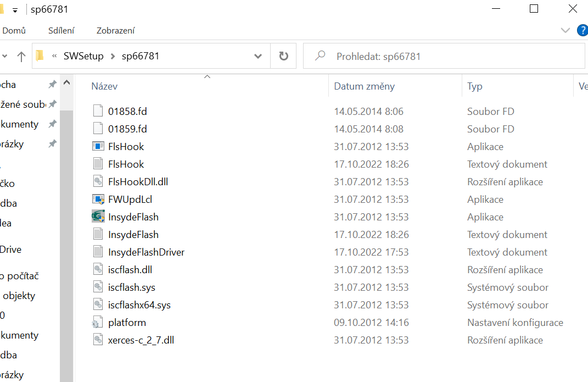Select the FlsHook text document icon
Image resolution: width=588 pixels, height=382 pixels.
(x=98, y=164)
